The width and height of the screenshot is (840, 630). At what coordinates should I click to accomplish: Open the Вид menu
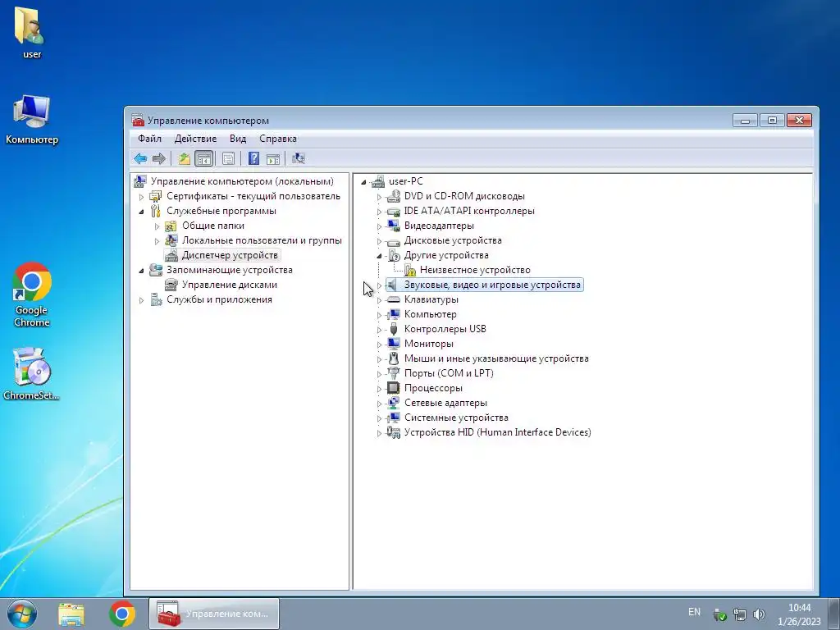coord(238,139)
